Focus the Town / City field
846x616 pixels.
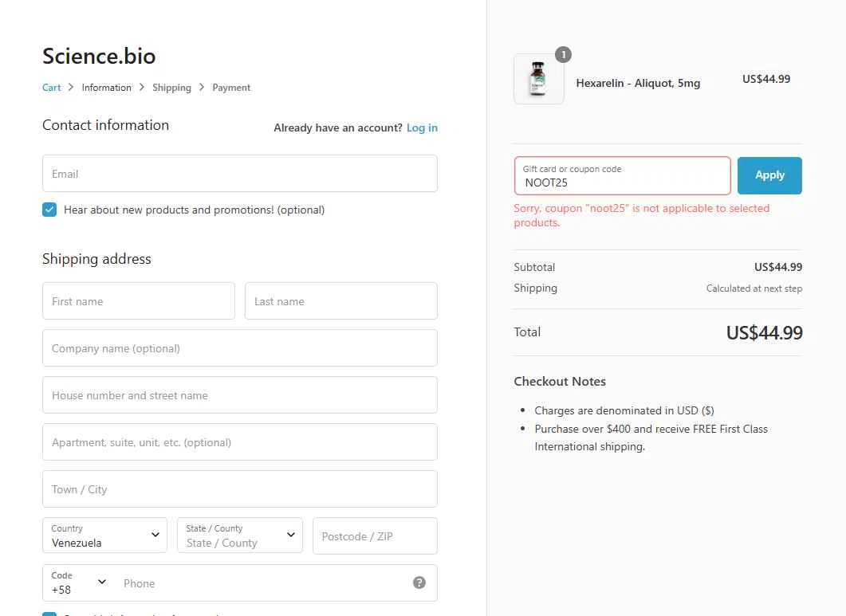(x=240, y=488)
